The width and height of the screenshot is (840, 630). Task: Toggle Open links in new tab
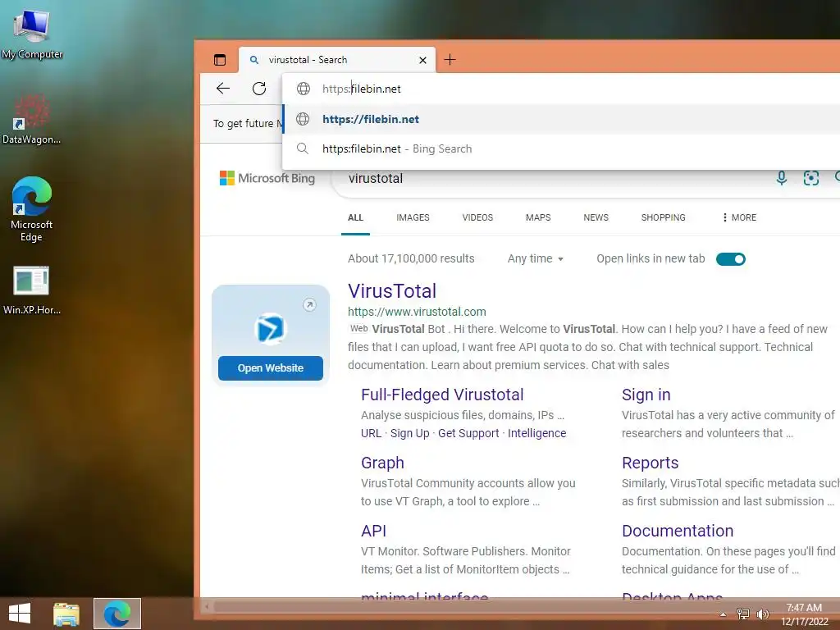click(730, 259)
